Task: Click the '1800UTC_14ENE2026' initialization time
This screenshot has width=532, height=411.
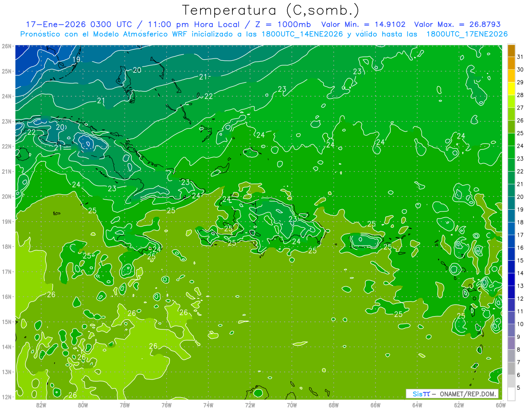Action: click(303, 34)
